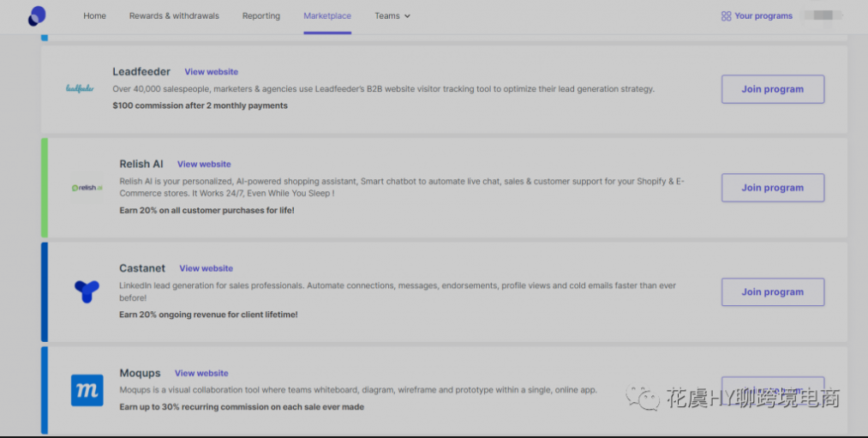Select the Marketplace tab
868x438 pixels.
[x=327, y=16]
